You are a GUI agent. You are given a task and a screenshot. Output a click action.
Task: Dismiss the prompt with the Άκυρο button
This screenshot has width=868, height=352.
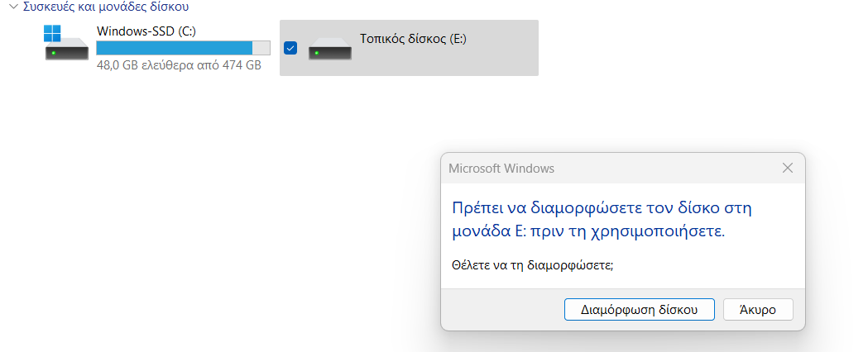758,310
